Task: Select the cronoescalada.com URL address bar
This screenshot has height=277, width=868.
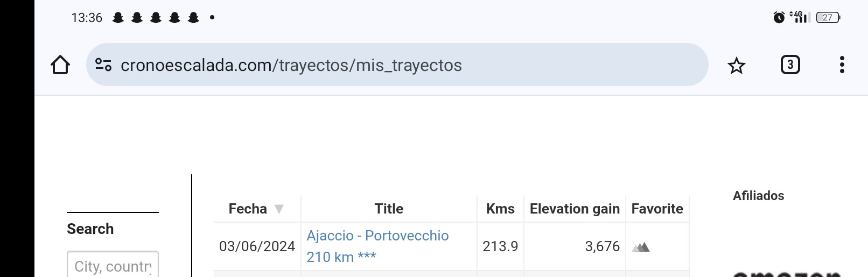Action: pos(397,65)
